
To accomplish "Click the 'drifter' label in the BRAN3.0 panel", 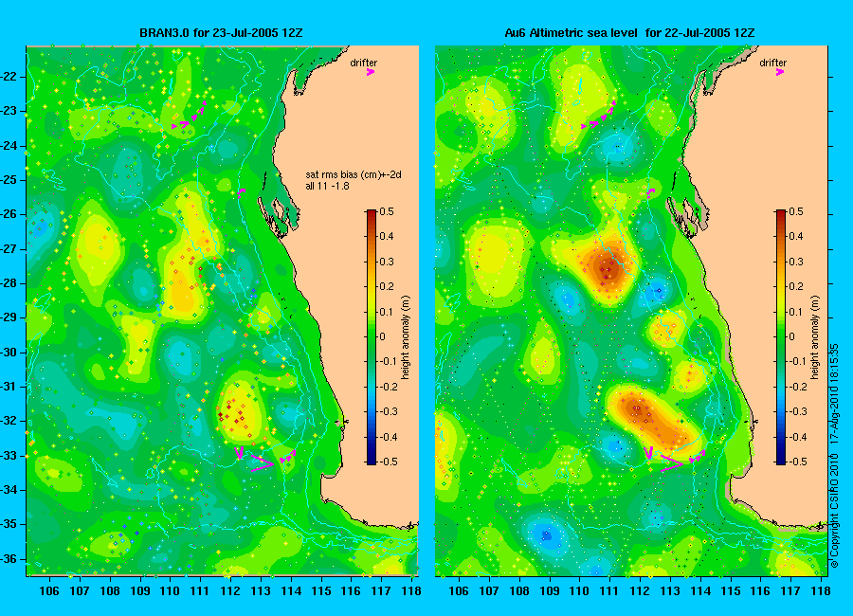I will click(x=363, y=63).
